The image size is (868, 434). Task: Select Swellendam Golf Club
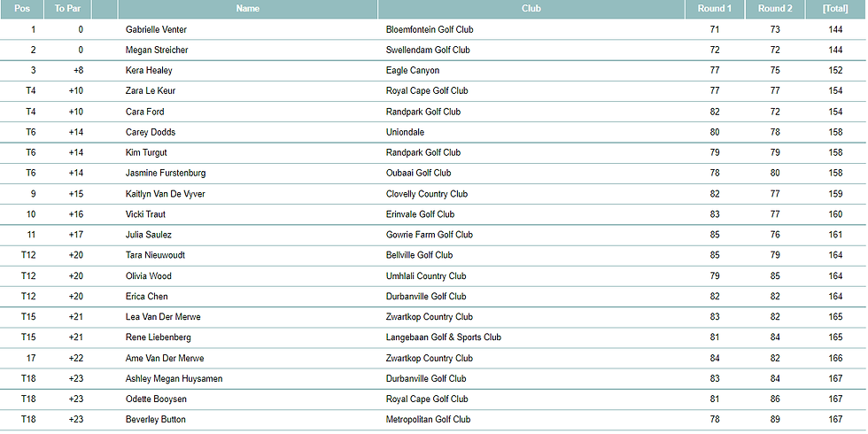point(428,50)
